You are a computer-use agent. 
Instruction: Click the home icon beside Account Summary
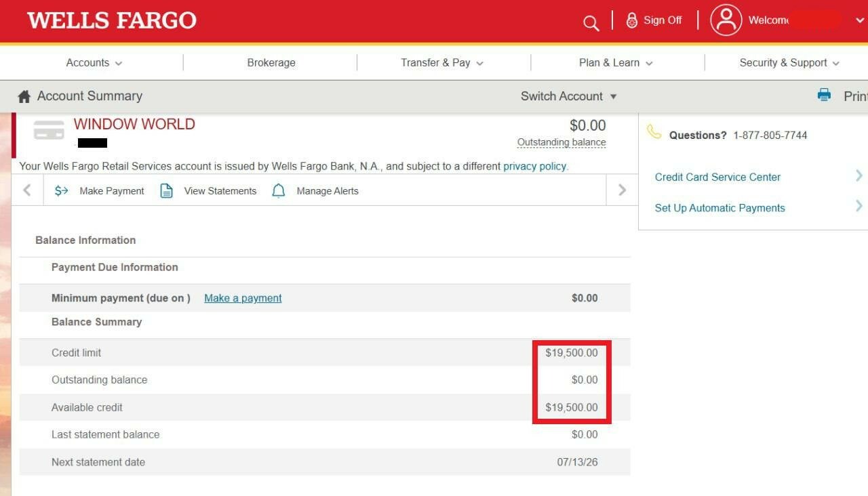click(x=24, y=96)
